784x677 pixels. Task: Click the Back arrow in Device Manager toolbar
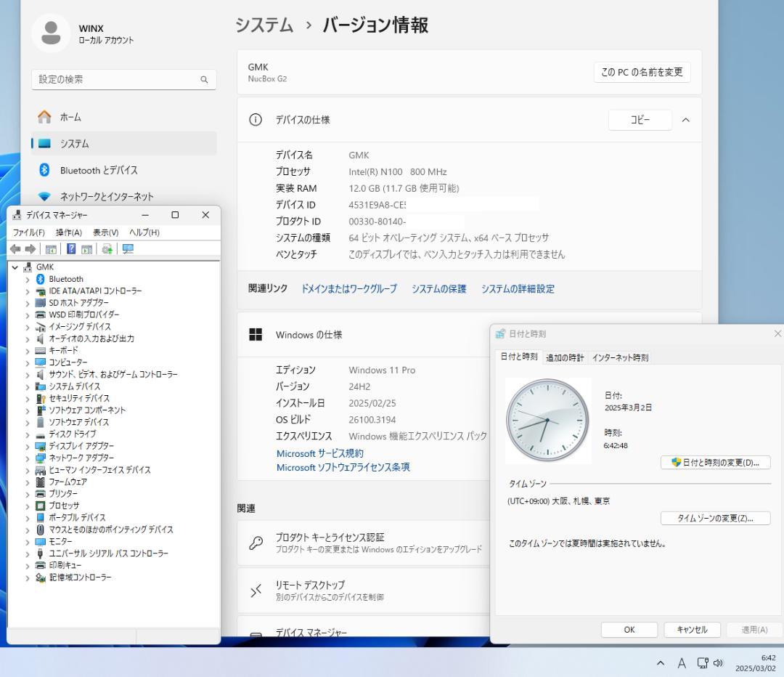(x=16, y=249)
